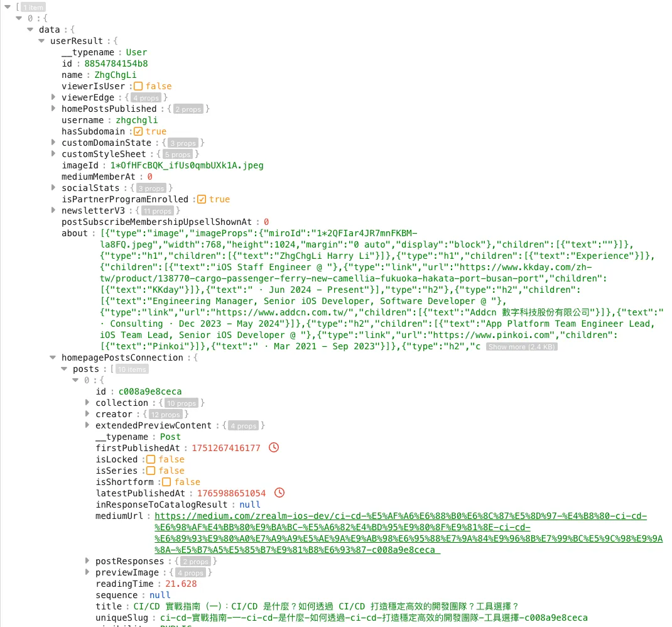Expand the post's collection node

tap(88, 403)
